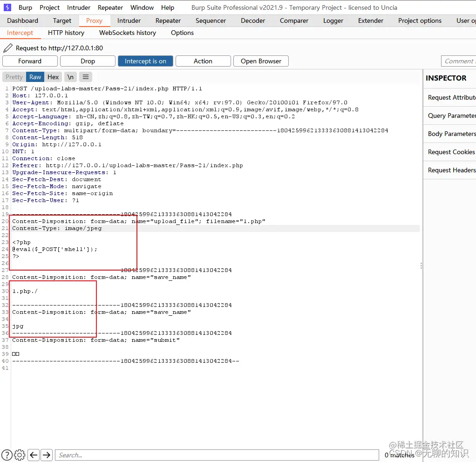Click Open Browser button
This screenshot has width=476, height=462.
261,61
